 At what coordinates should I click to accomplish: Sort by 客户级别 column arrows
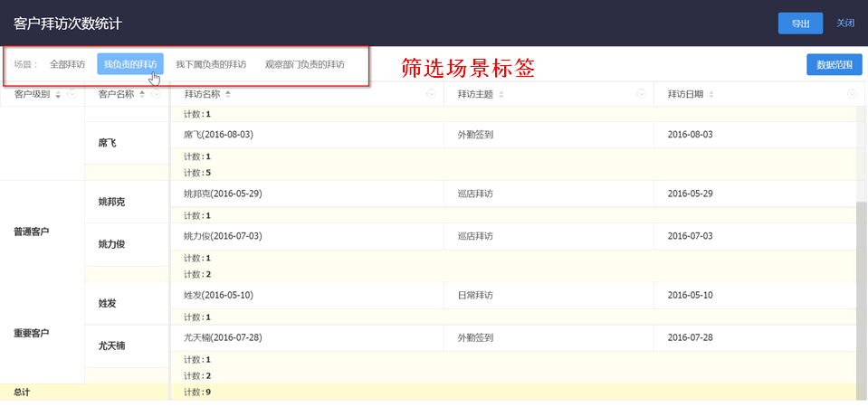(58, 95)
